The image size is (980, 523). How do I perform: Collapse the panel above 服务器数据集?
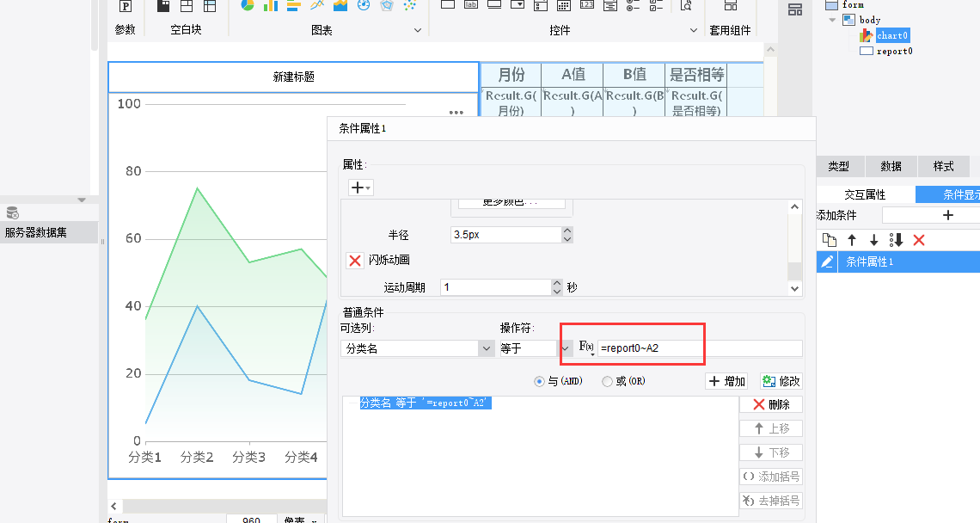click(x=82, y=200)
